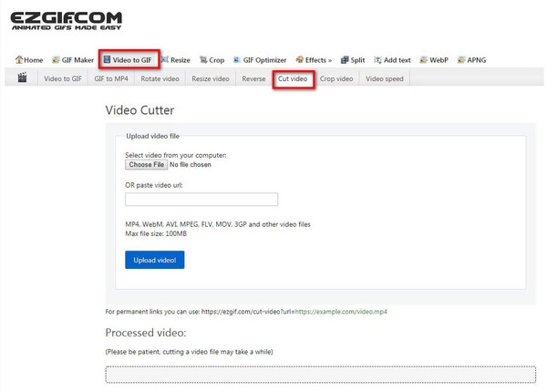The image size is (547, 392).
Task: Click the Crop tool icon
Action: click(x=203, y=60)
